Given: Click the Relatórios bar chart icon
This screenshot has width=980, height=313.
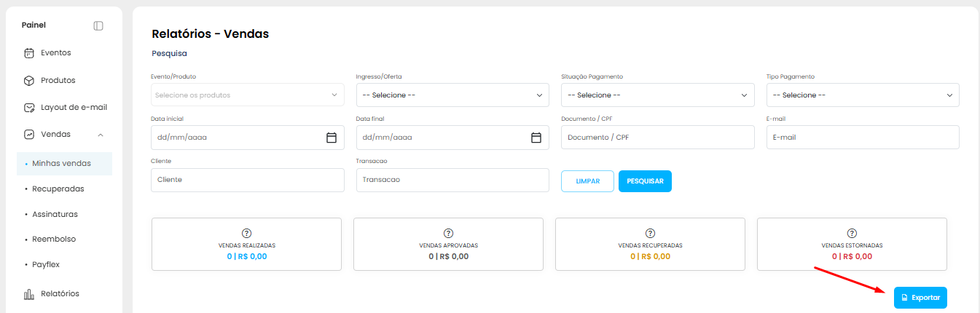Looking at the screenshot, I should tap(29, 294).
